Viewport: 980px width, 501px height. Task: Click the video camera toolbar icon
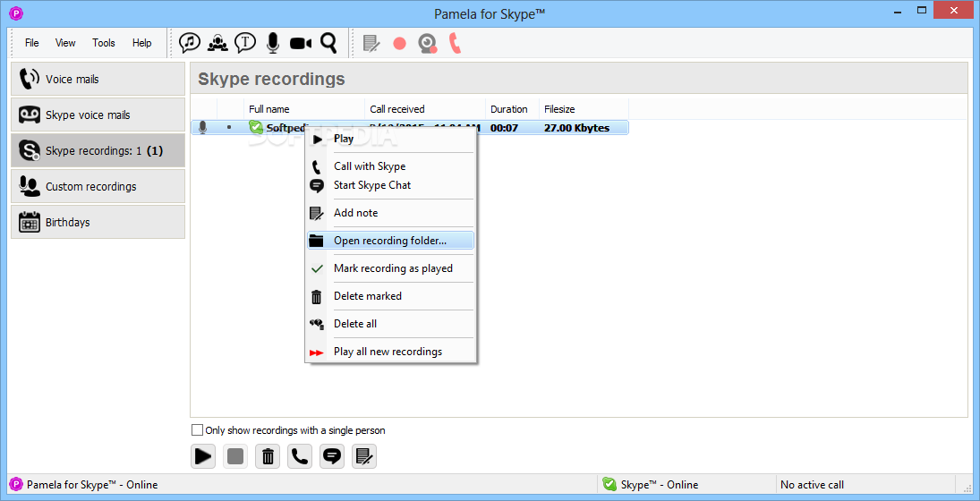[x=301, y=43]
